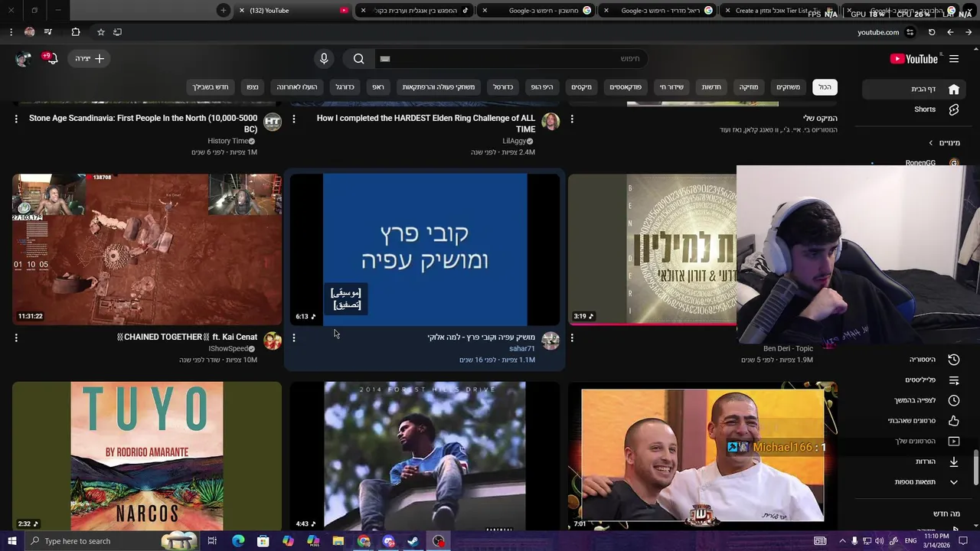This screenshot has height=551, width=980.
Task: Open the Shorts sidebar entry
Action: (915, 109)
